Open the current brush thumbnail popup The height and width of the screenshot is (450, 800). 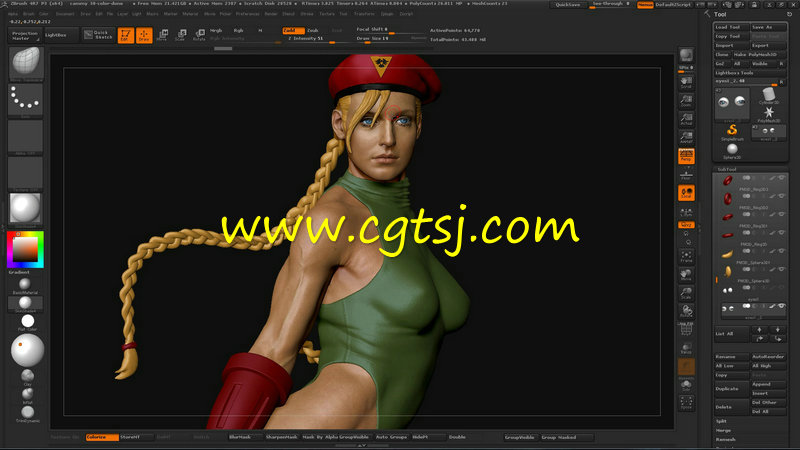pos(26,63)
